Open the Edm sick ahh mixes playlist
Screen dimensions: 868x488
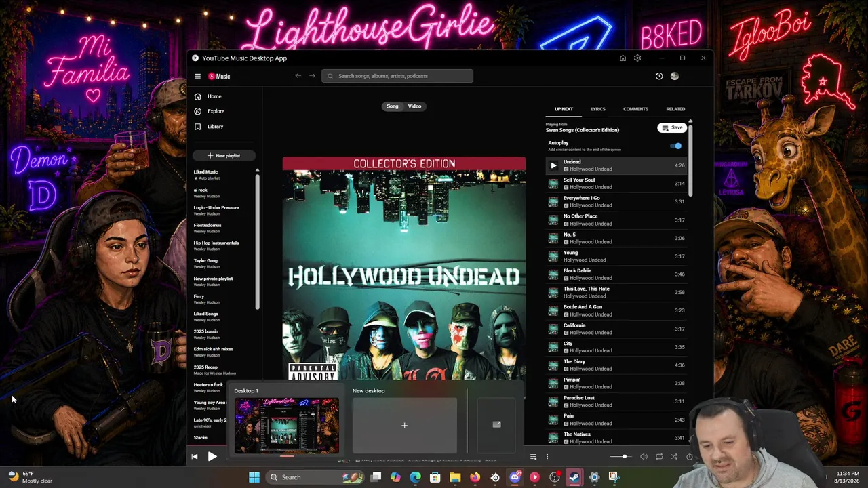pos(222,352)
